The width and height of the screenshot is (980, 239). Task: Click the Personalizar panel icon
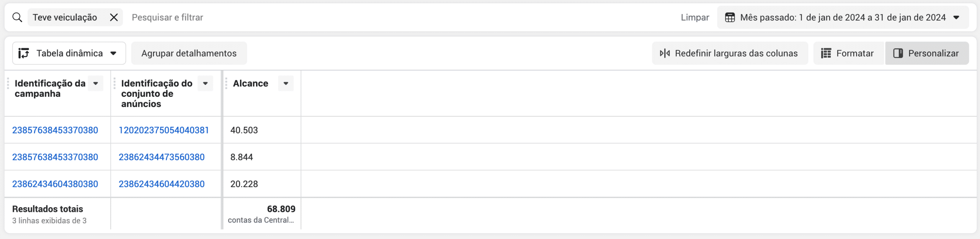[898, 53]
